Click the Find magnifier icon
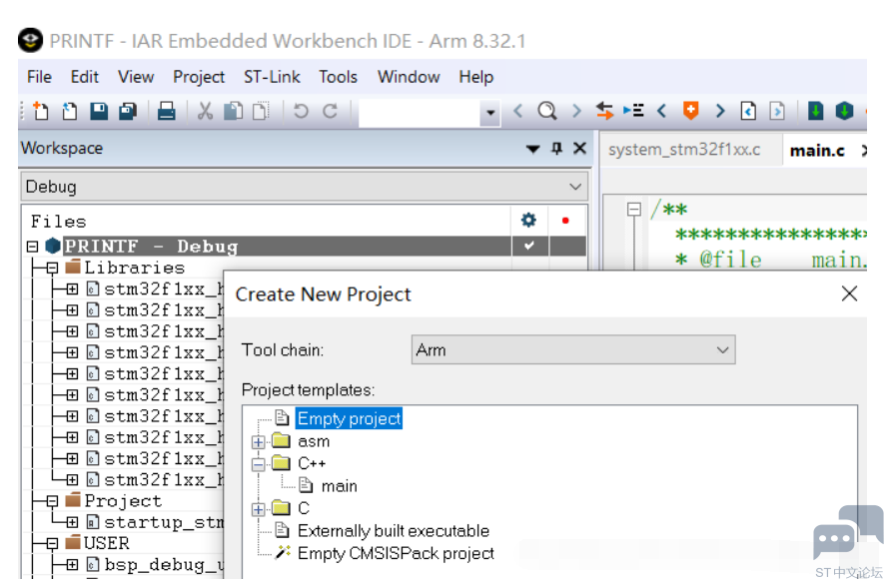892x588 pixels. (546, 111)
